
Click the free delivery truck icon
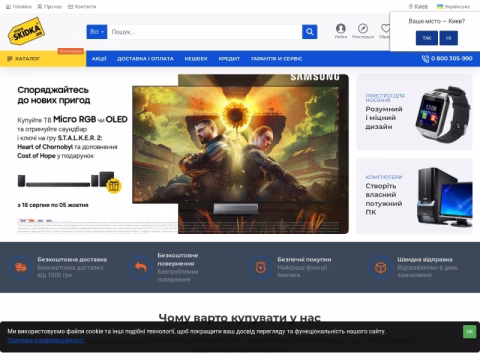[x=21, y=267]
